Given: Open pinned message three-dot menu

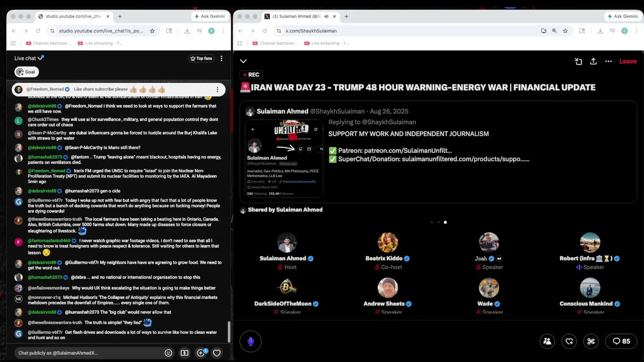Looking at the screenshot, I should click(x=217, y=89).
